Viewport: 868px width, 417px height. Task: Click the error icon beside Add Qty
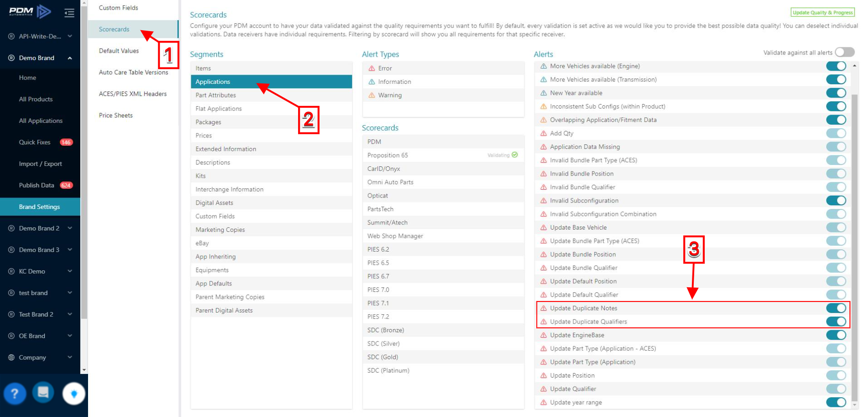544,133
